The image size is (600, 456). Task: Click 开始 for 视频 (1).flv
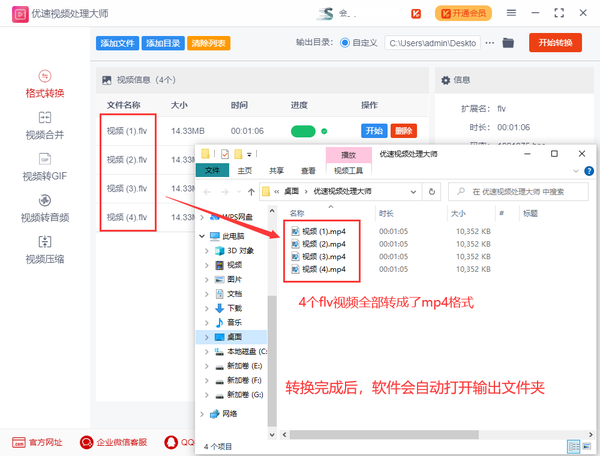374,131
